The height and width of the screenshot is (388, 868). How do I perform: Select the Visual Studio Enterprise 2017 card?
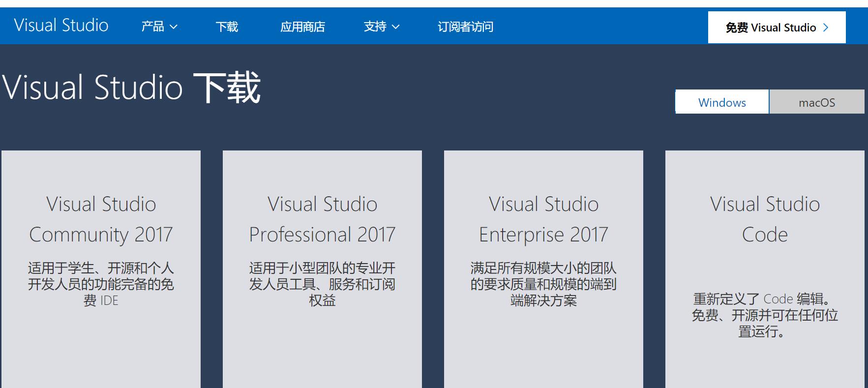pyautogui.click(x=543, y=269)
